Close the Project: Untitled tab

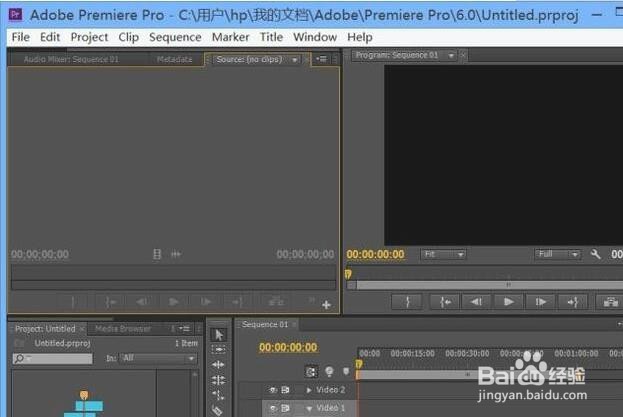click(81, 329)
